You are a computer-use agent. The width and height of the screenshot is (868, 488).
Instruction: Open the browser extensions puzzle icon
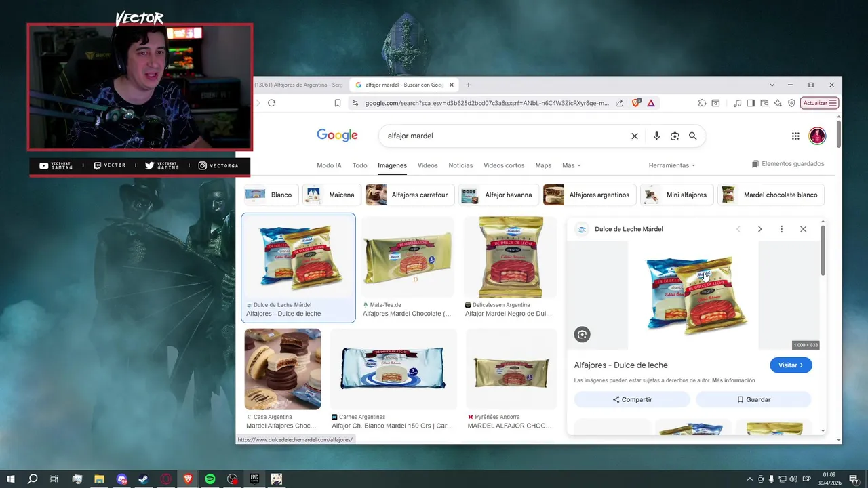[703, 103]
